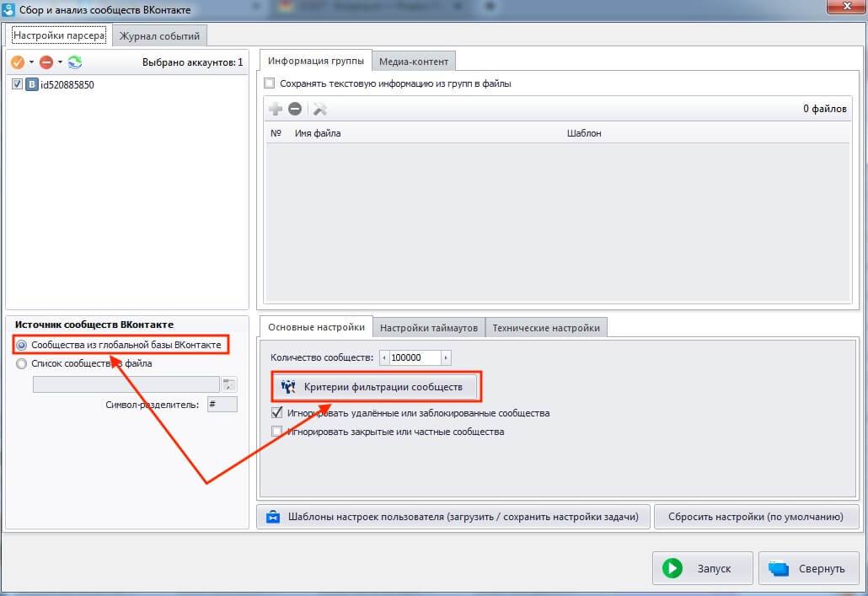Viewport: 868px width, 596px height.
Task: Click the wrench tools icon in file toolbar
Action: pos(319,109)
